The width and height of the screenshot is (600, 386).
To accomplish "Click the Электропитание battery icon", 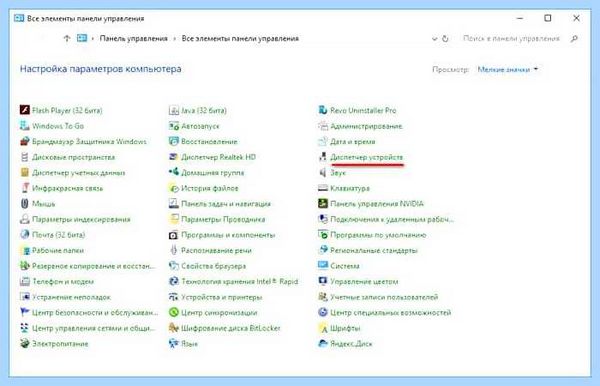I will (x=24, y=344).
